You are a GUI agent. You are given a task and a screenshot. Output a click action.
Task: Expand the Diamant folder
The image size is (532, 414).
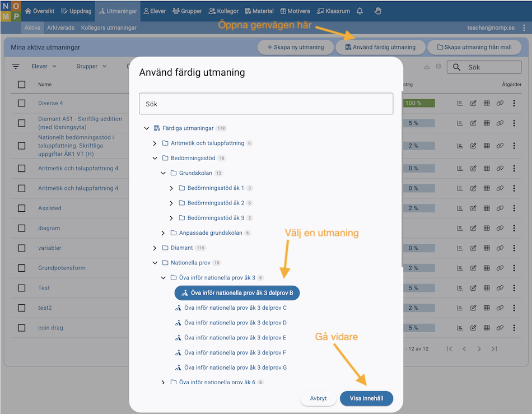[x=155, y=248]
